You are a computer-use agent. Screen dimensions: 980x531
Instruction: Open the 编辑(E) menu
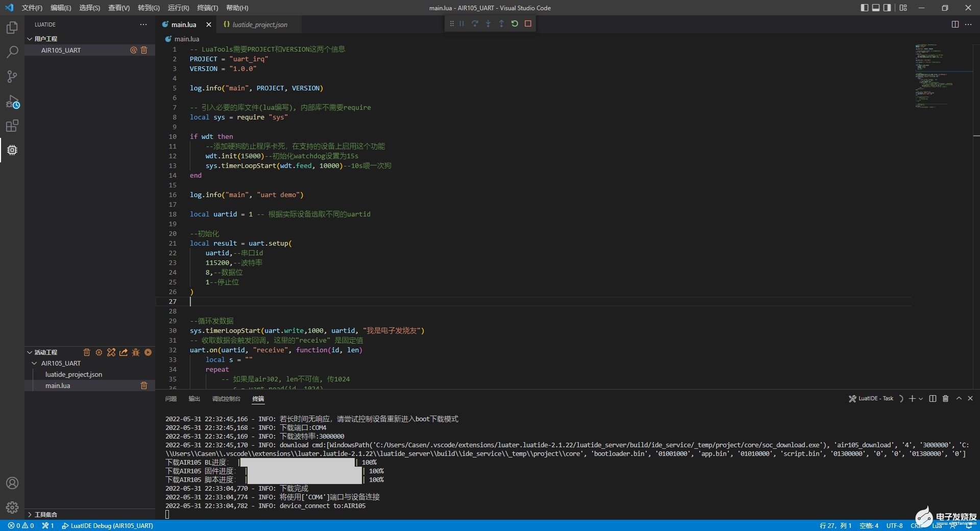point(61,8)
